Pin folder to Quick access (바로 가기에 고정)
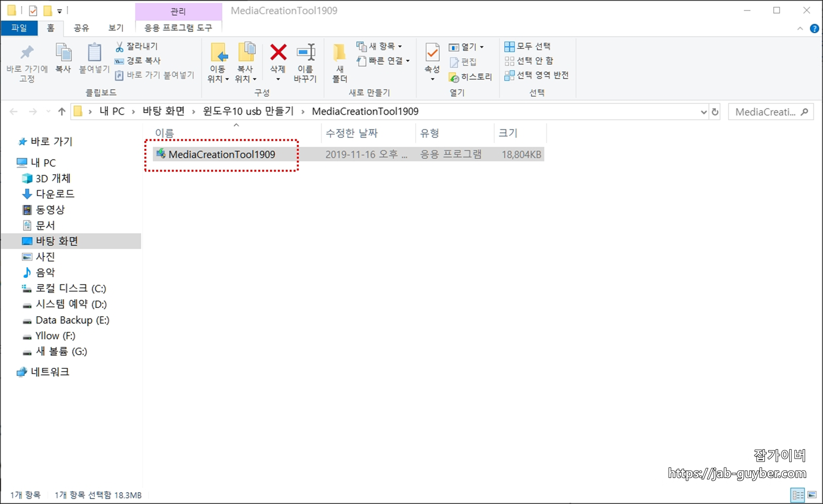Screen dimensions: 823x504 click(27, 64)
